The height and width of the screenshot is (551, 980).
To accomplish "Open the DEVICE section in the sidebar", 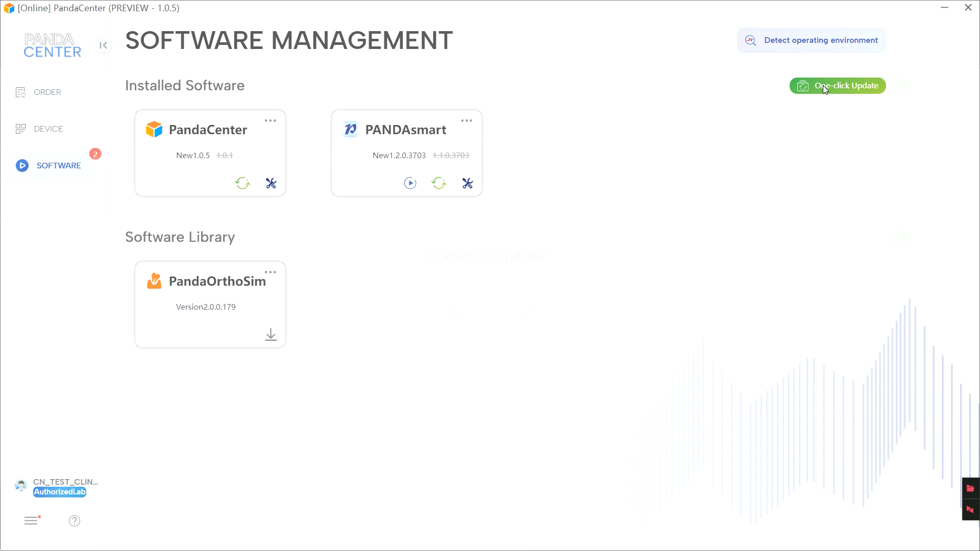I will (39, 129).
